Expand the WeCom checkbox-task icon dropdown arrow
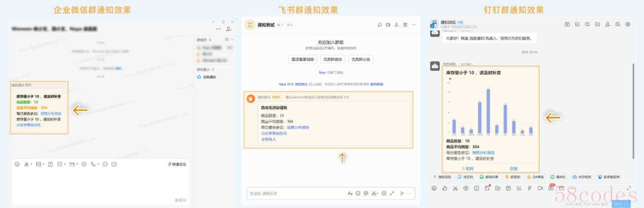644x208 pixels. point(65,164)
